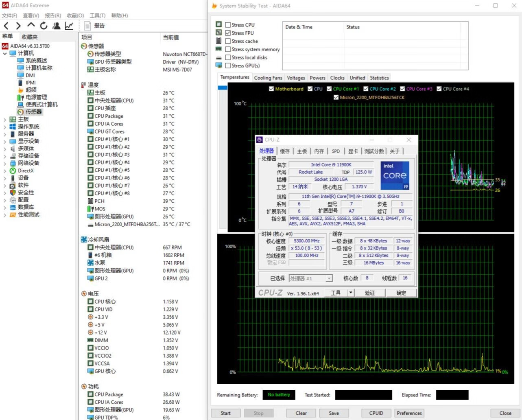Open 已选择 processor dropdown in CPU-Z
The height and width of the screenshot is (420, 522).
click(310, 278)
